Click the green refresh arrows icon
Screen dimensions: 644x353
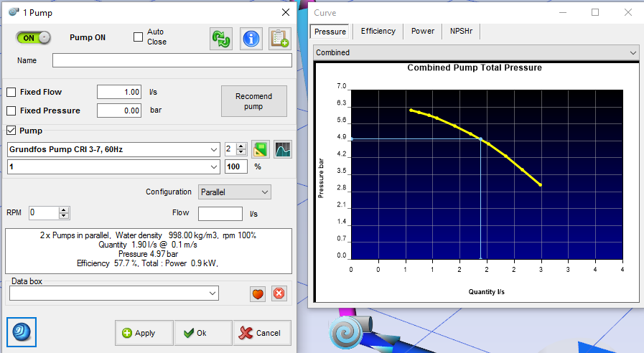tap(221, 39)
